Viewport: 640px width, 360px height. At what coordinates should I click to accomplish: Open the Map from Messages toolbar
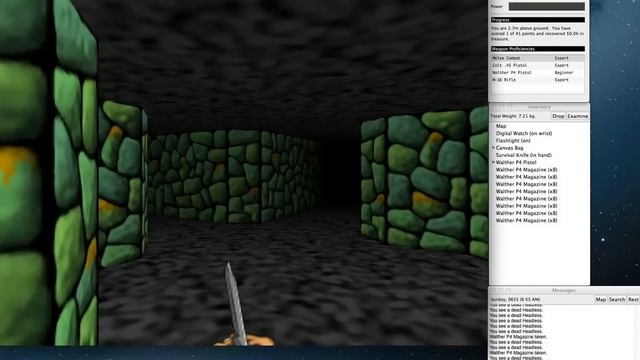pyautogui.click(x=600, y=300)
